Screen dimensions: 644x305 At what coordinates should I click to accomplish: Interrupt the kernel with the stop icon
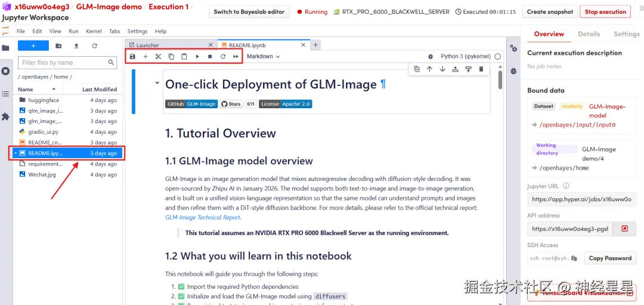[210, 56]
